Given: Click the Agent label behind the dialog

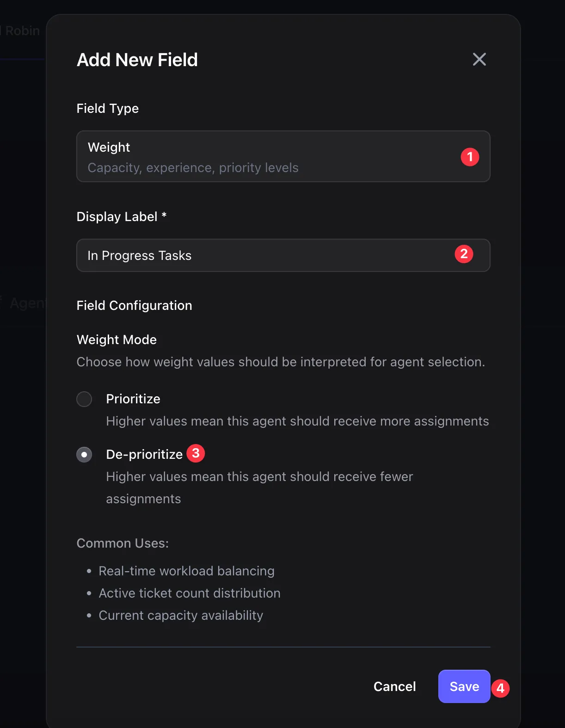Looking at the screenshot, I should (27, 303).
